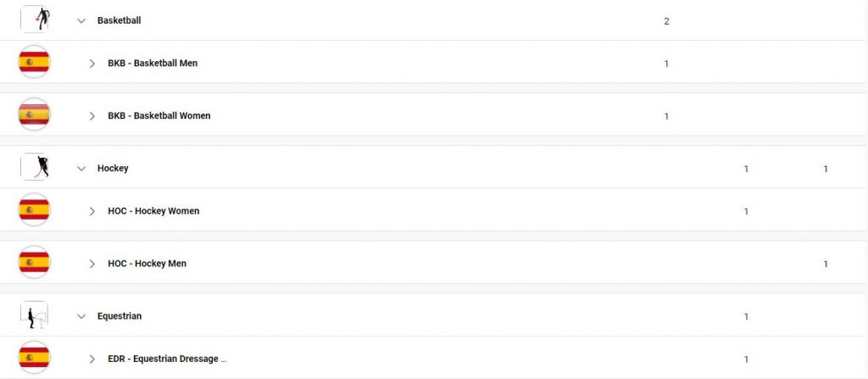
Task: Collapse the Basketball section chevron
Action: coord(81,20)
